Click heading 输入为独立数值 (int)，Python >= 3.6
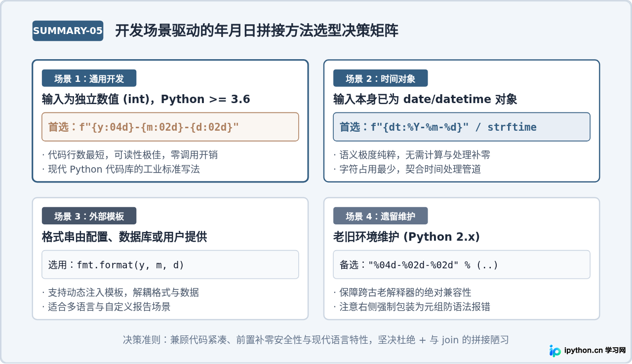Viewport: 632px width, 364px height. (146, 99)
